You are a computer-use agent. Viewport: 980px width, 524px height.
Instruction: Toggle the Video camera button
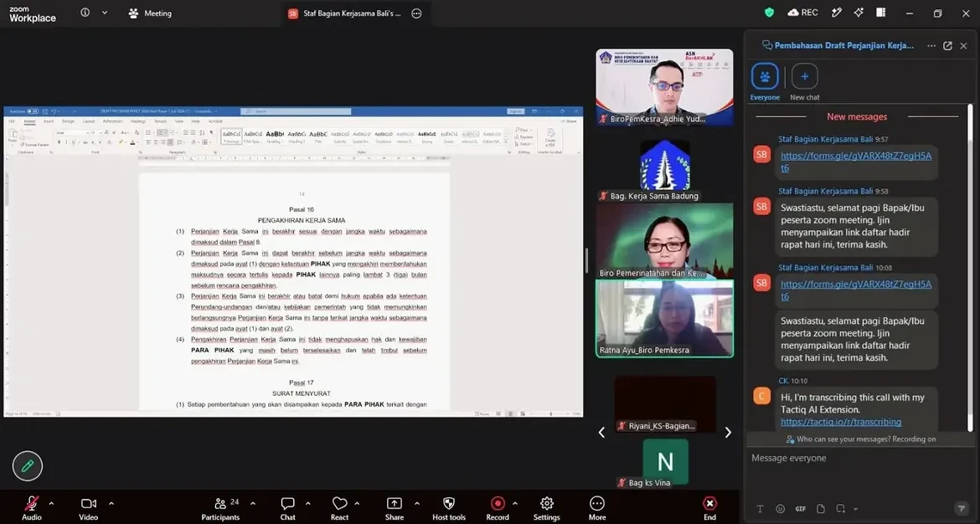pyautogui.click(x=88, y=508)
